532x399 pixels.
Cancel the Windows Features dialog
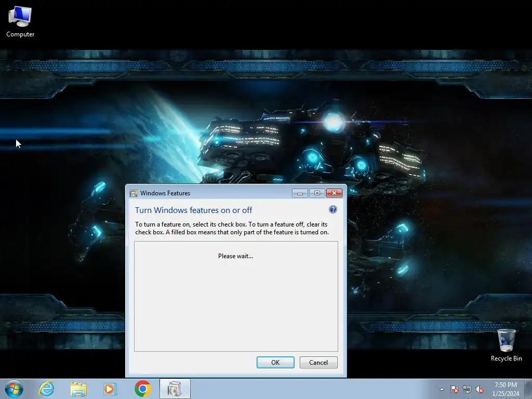click(318, 362)
